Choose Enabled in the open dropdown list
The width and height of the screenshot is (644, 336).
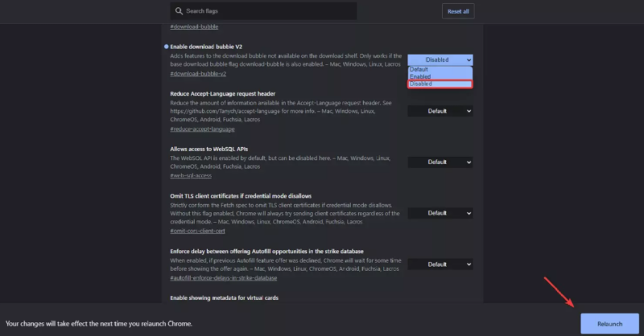coord(420,76)
